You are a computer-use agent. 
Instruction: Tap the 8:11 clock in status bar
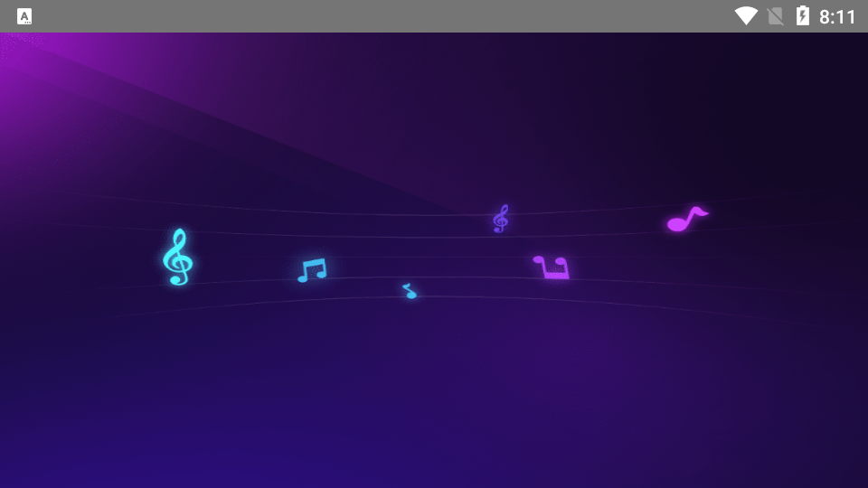pos(837,16)
